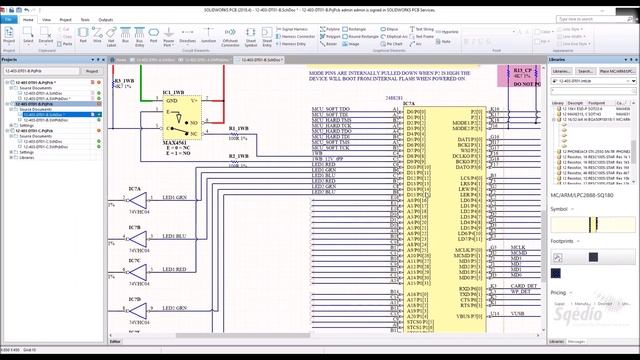Click Place MC/ARM/LPC button
The width and height of the screenshot is (640, 360).
tap(617, 71)
